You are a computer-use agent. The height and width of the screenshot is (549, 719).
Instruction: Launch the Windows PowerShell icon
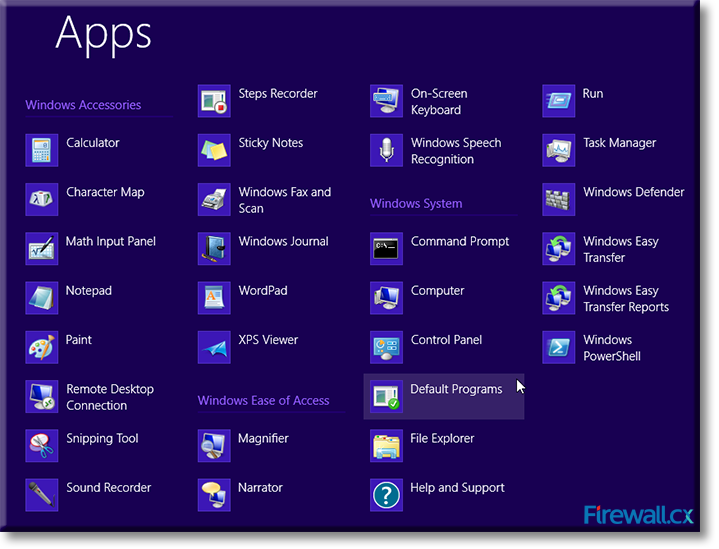[x=559, y=347]
